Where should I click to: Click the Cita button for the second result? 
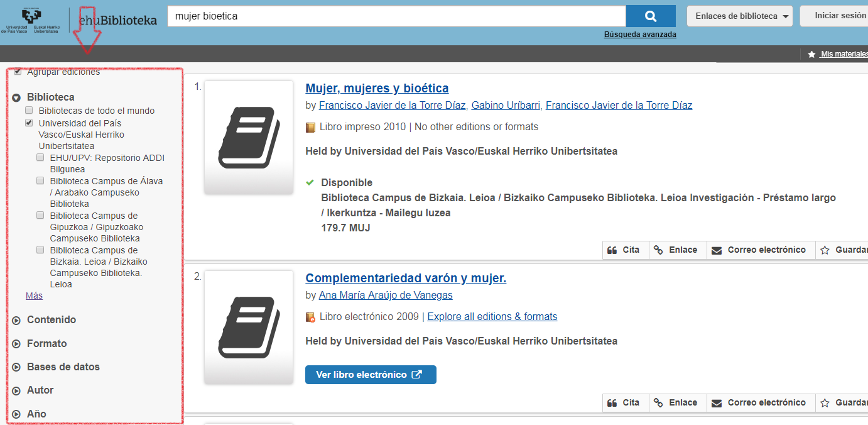coord(624,403)
